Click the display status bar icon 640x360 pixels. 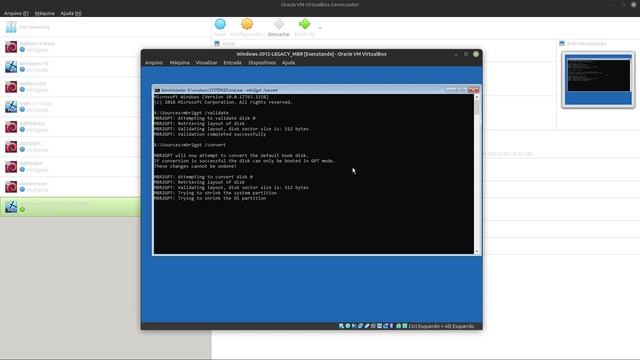[x=379, y=326]
